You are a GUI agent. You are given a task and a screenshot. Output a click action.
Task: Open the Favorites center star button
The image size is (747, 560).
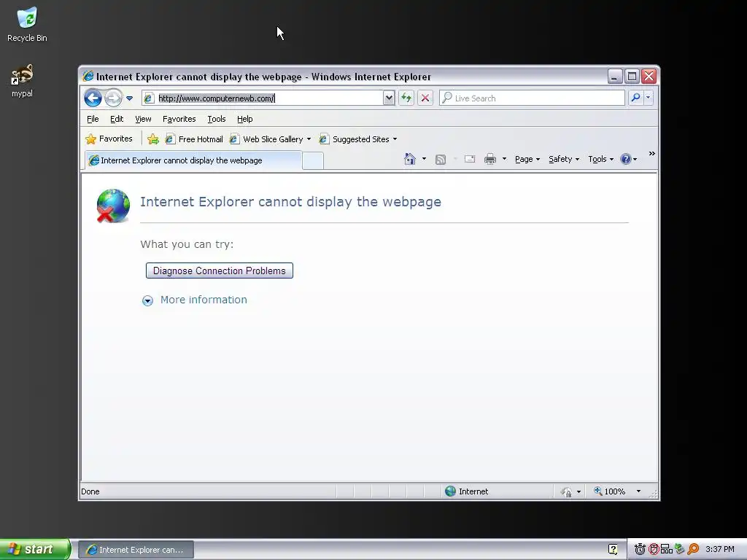pos(109,139)
